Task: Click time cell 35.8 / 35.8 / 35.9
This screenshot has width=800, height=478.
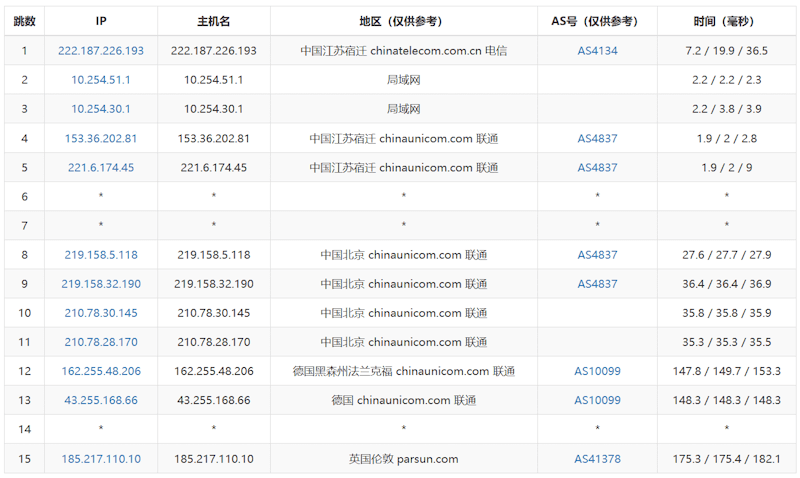Action: [727, 313]
